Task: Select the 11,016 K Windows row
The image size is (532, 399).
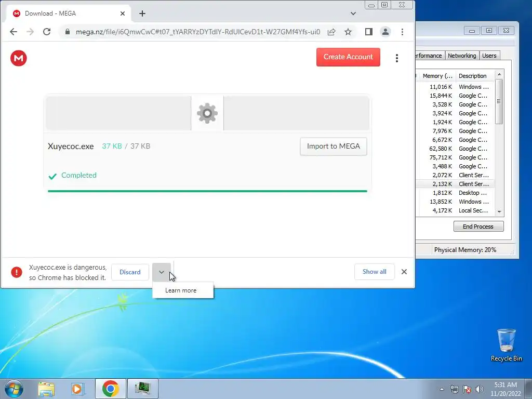Action: [455, 87]
